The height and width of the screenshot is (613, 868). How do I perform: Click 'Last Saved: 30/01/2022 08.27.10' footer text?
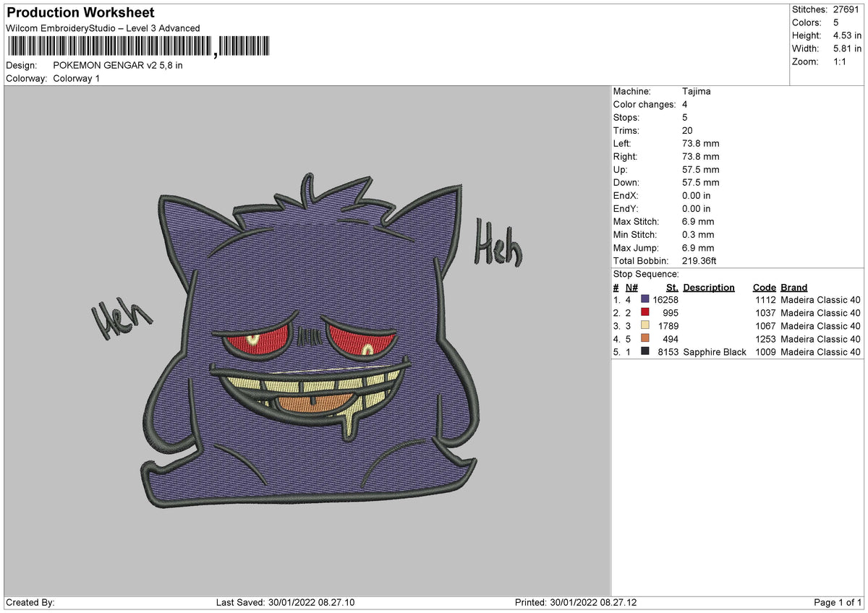click(x=286, y=603)
